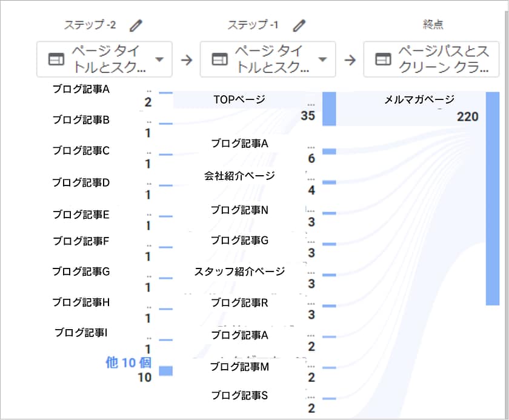Select ブログ記事R in step -1

tap(239, 302)
